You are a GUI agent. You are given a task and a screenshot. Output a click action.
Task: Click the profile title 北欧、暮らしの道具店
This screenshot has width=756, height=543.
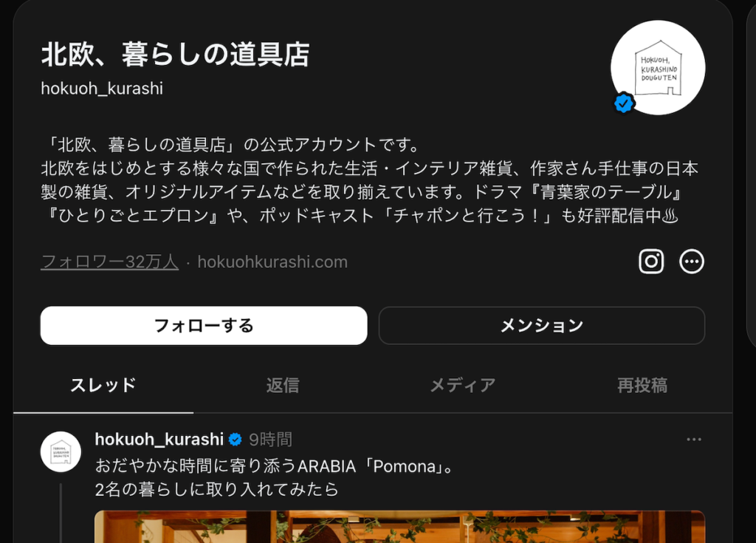tap(176, 54)
